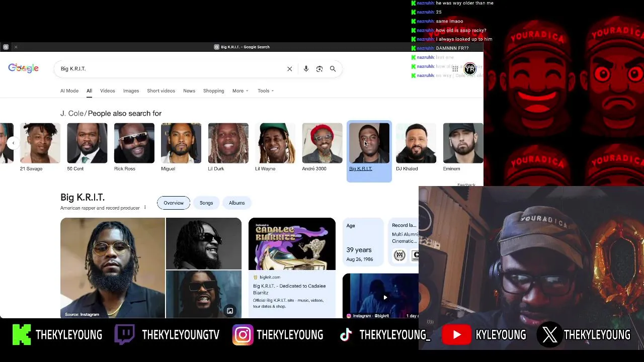Expand the Tools dropdown

pyautogui.click(x=266, y=91)
